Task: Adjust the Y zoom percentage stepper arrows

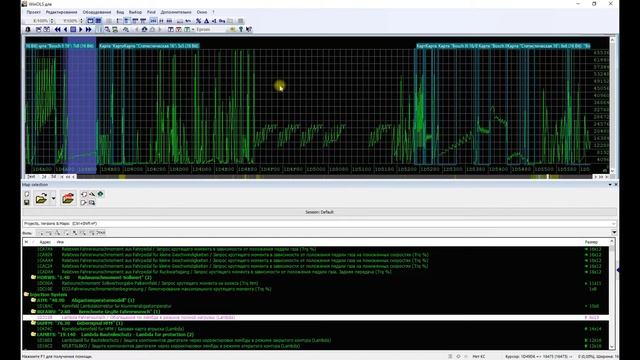Action: 81,20
